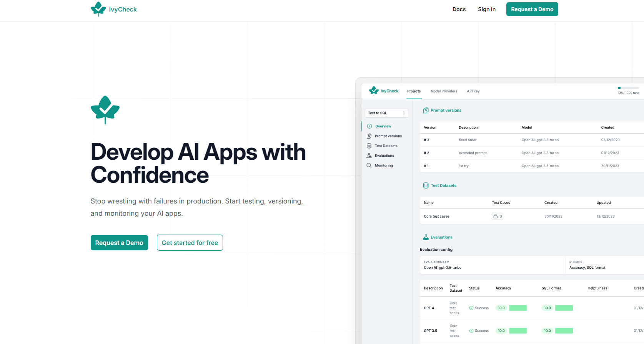Click the header Request a Demo button
The width and height of the screenshot is (644, 344).
coord(532,9)
